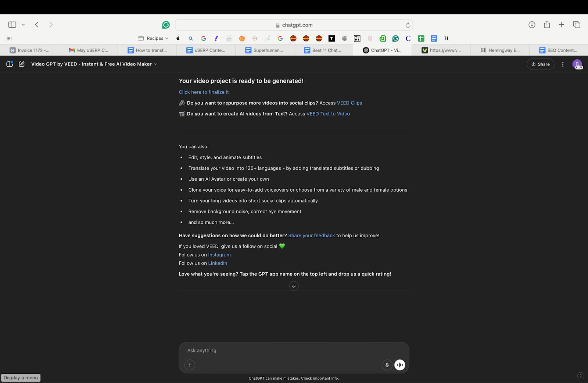588x383 pixels.
Task: Click the 'Click here to finalize it' link
Action: [204, 92]
